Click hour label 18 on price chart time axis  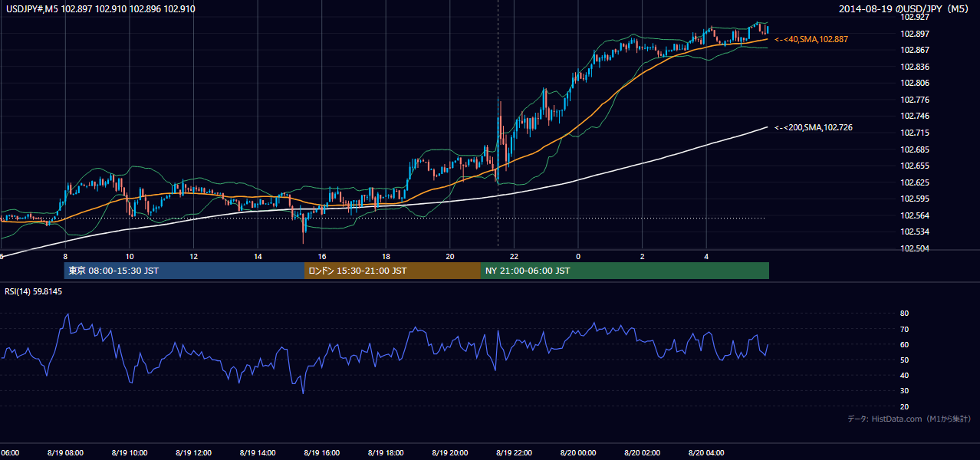tap(386, 257)
